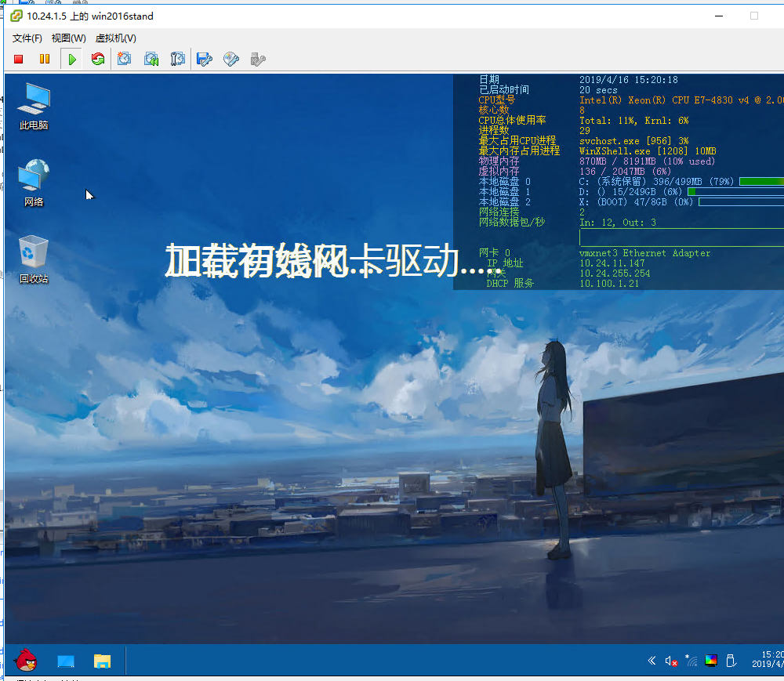
Task: Click the DHCP server value 10.100.1.21
Action: 609,284
